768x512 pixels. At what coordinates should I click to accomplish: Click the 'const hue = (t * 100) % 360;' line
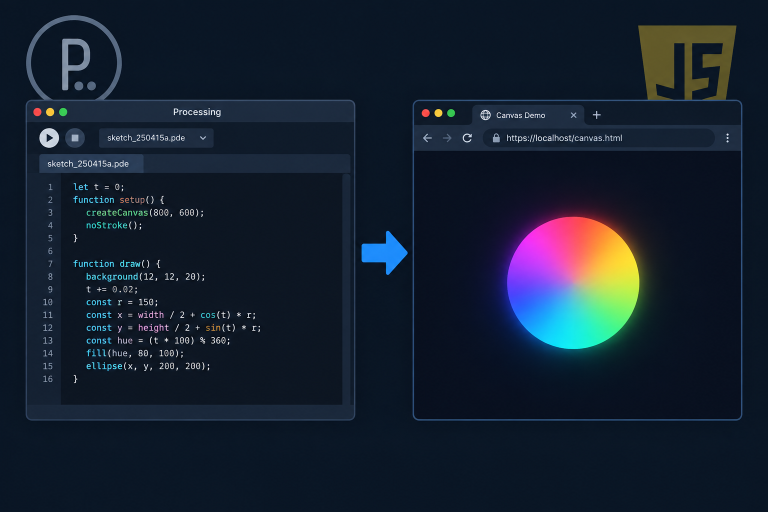pos(158,341)
